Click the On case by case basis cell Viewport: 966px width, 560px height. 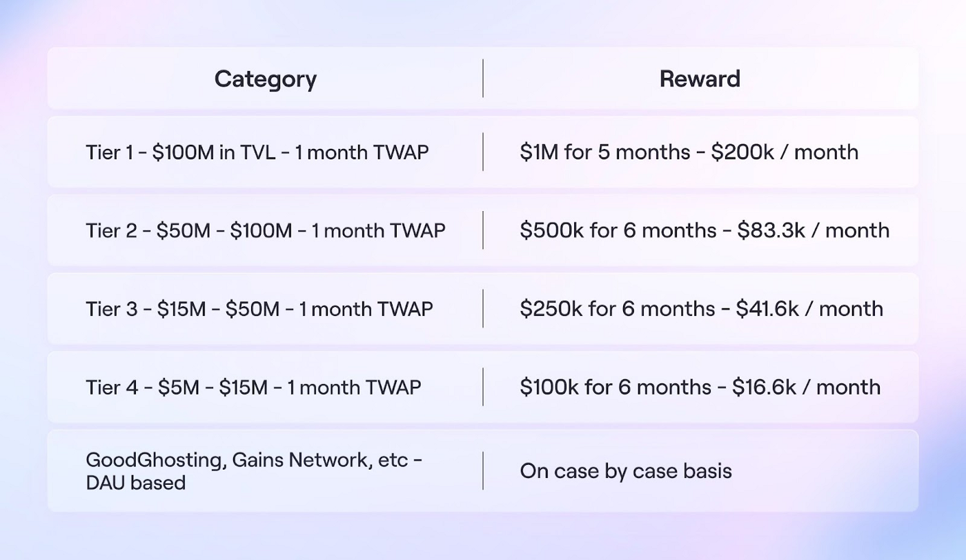(x=626, y=471)
